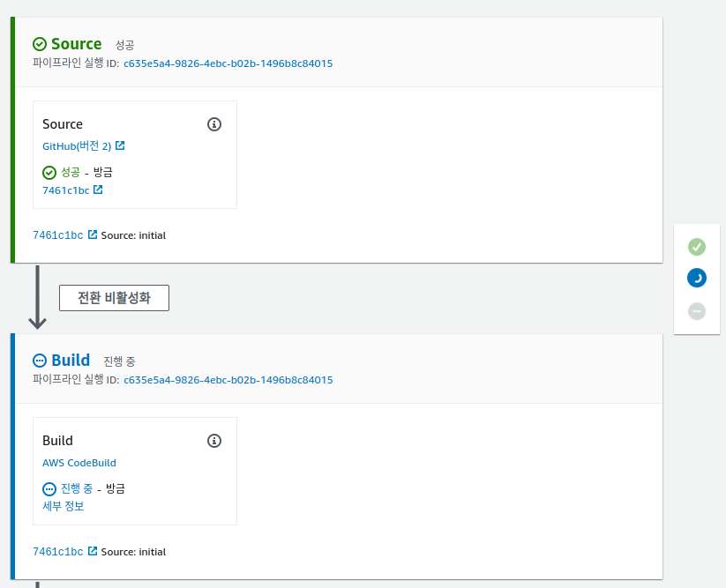Image resolution: width=726 pixels, height=588 pixels.
Task: Click the green 성공 status in the Source card
Action: (x=71, y=172)
